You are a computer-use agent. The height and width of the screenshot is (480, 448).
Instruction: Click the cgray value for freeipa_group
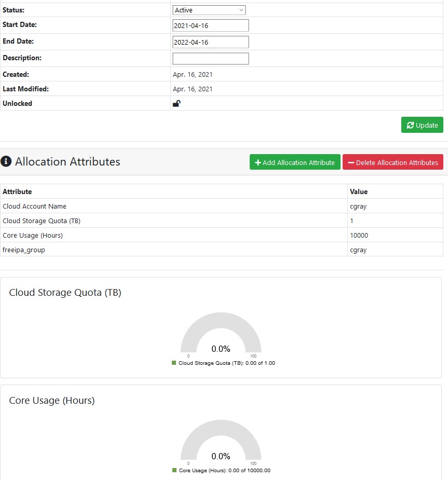pos(358,250)
